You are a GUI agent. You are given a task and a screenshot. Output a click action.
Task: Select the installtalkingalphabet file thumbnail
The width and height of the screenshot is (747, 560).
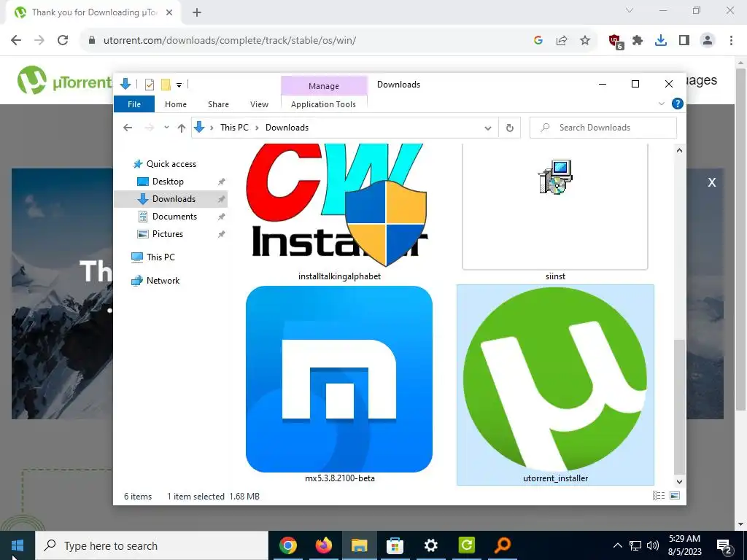[x=339, y=212]
